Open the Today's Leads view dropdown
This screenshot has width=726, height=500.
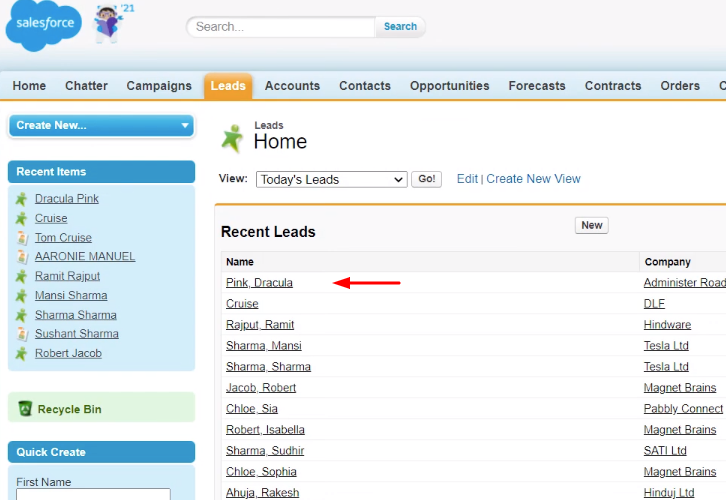coord(332,179)
